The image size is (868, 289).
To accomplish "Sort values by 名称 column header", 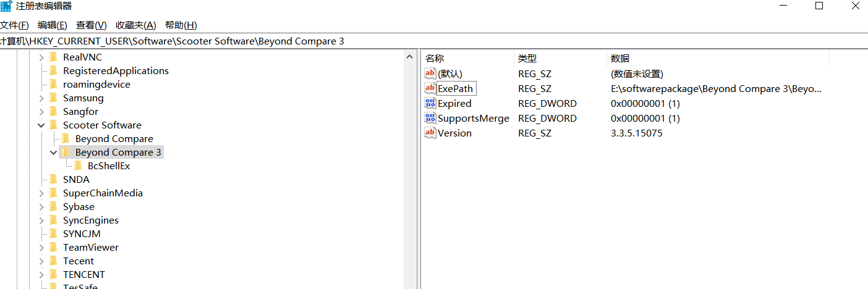I will coord(435,59).
